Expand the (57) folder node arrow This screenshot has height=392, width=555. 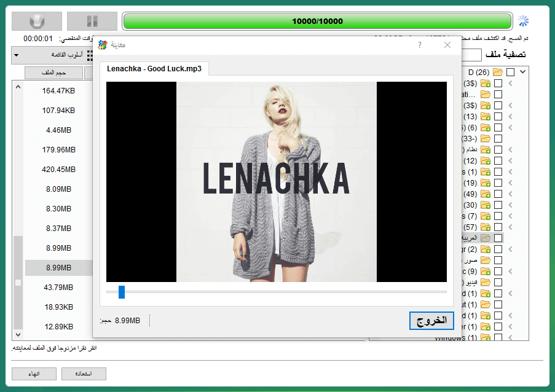click(510, 227)
